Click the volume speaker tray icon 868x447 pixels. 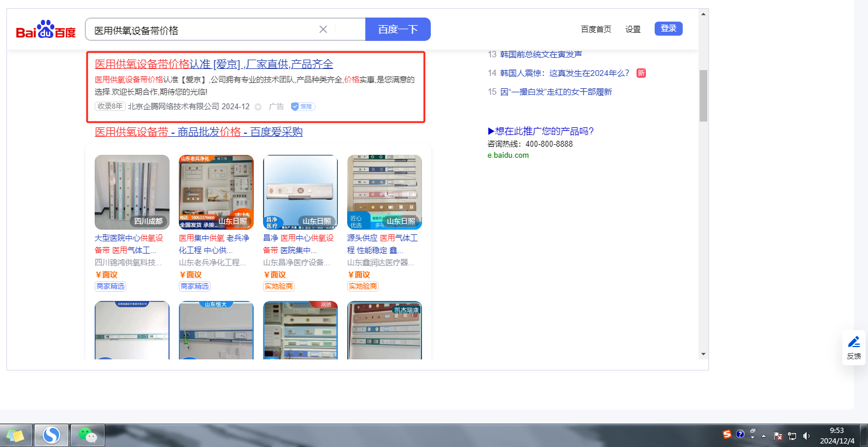pyautogui.click(x=807, y=435)
